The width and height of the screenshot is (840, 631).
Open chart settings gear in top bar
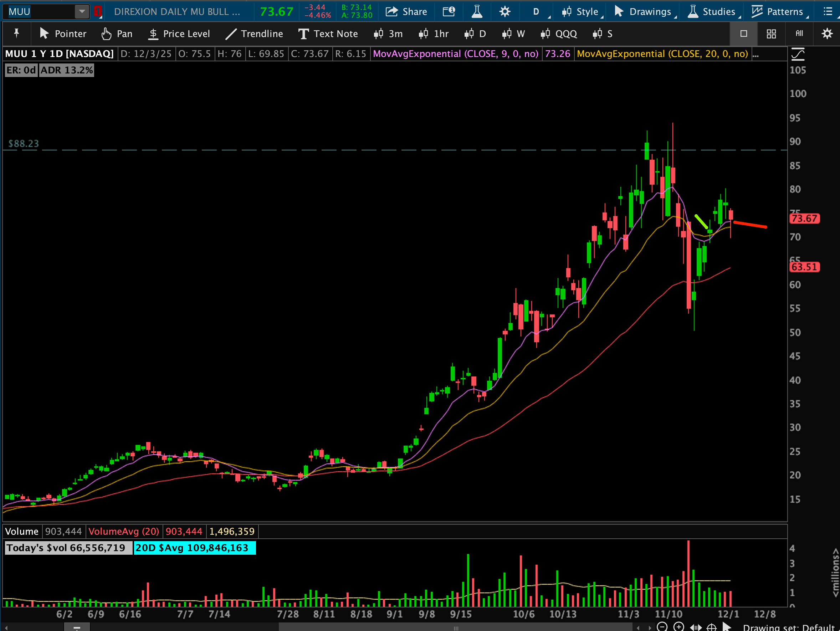(504, 12)
